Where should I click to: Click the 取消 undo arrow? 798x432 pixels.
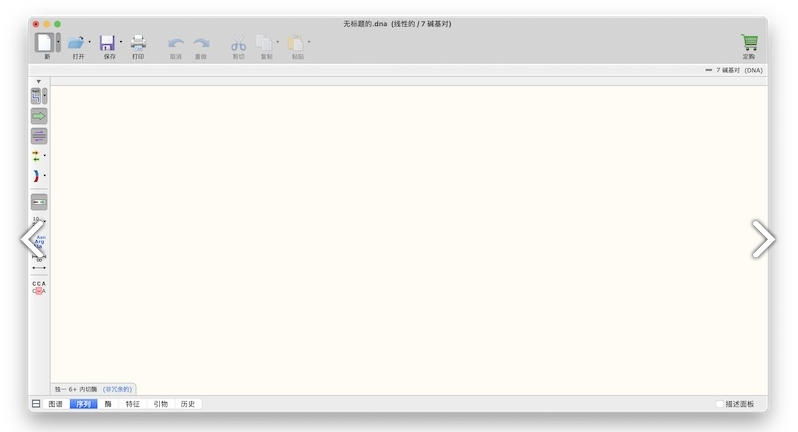point(176,43)
